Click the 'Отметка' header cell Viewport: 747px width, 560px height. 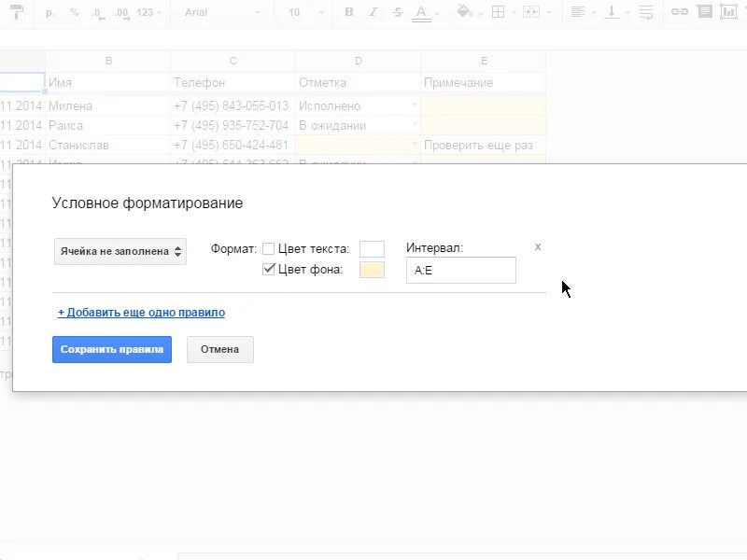(x=359, y=82)
